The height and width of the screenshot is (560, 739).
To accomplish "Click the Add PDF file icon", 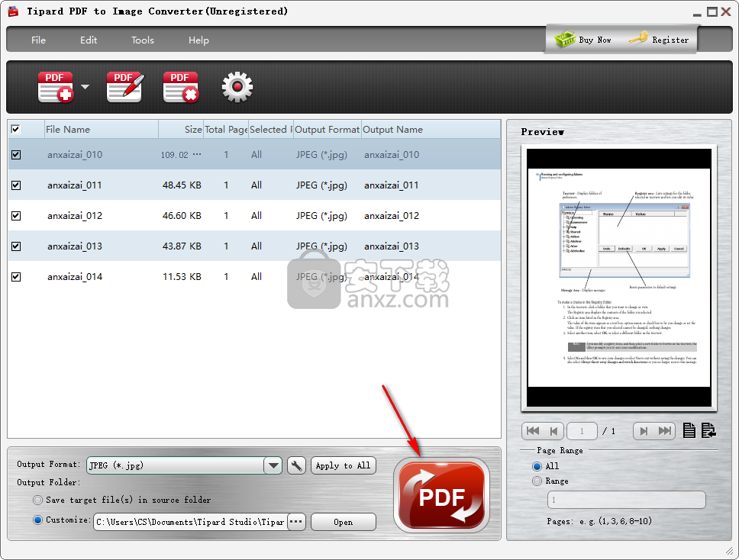I will click(x=56, y=87).
